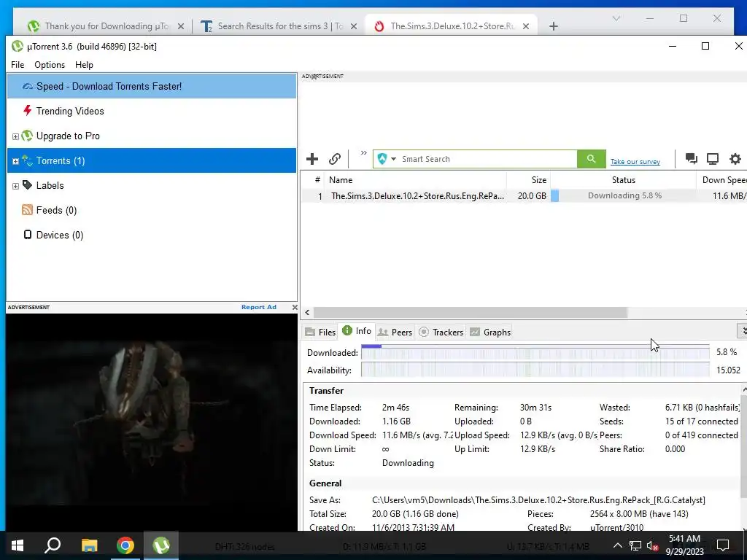This screenshot has width=747, height=560.
Task: Open the Windows Start menu
Action: (x=18, y=545)
